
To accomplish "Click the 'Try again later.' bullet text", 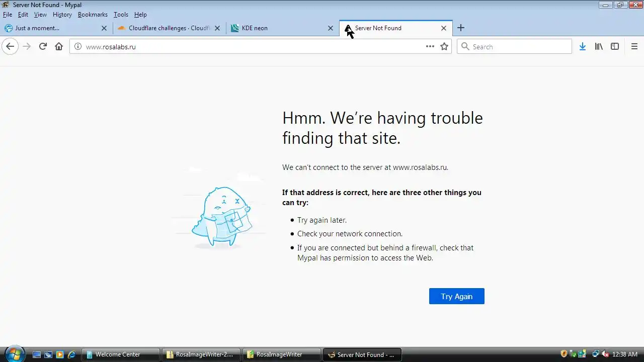I will (322, 220).
